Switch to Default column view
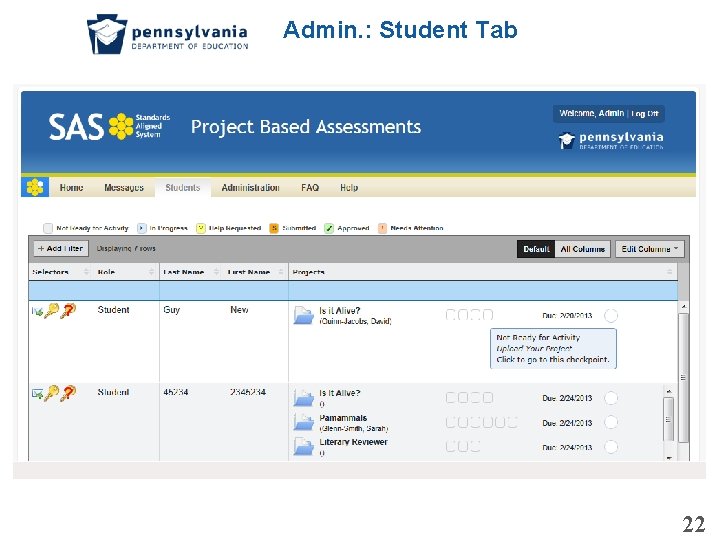The height and width of the screenshot is (540, 720). [536, 249]
